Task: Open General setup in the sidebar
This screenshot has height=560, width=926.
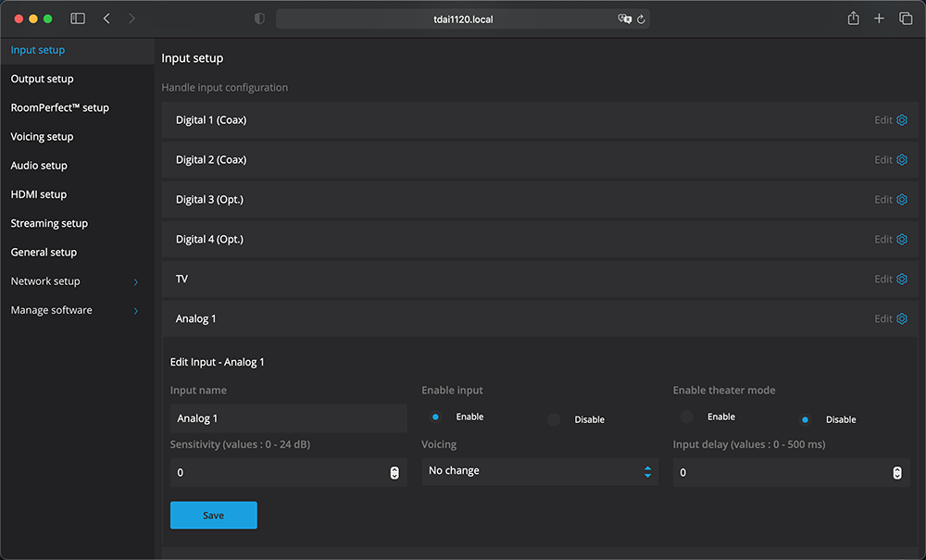Action: (44, 253)
